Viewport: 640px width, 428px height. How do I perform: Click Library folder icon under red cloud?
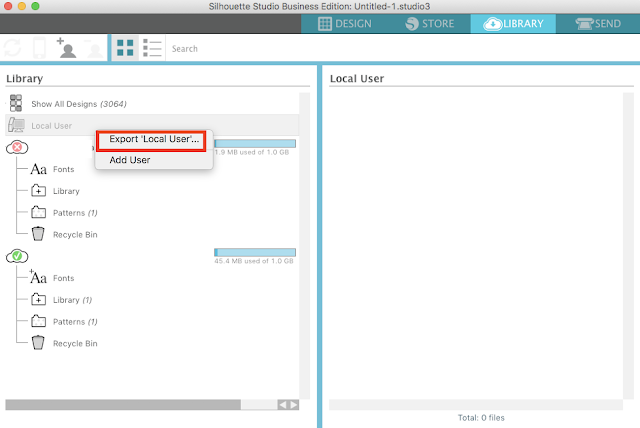[x=38, y=190]
